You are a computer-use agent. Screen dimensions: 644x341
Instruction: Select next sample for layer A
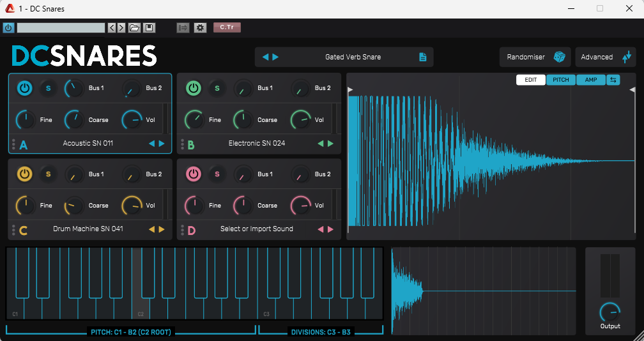coord(162,144)
